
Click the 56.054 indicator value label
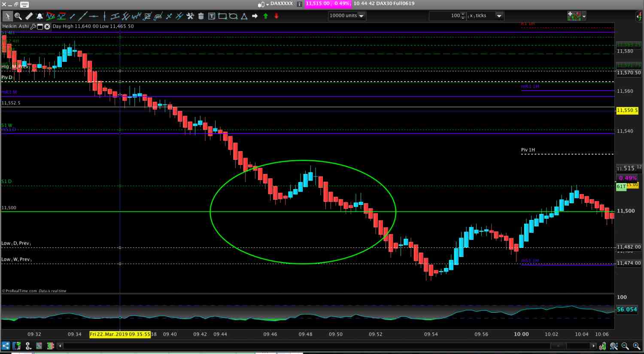[627, 309]
